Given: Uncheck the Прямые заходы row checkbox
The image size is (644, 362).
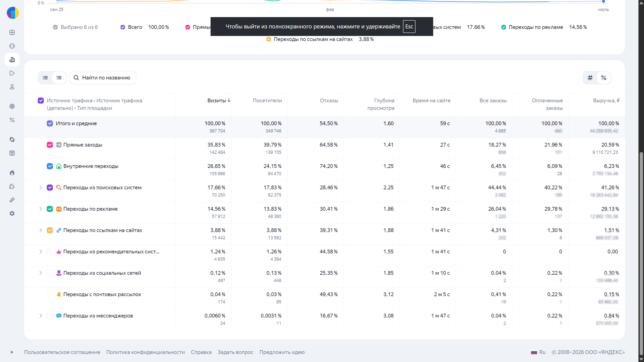Looking at the screenshot, I should click(x=50, y=145).
